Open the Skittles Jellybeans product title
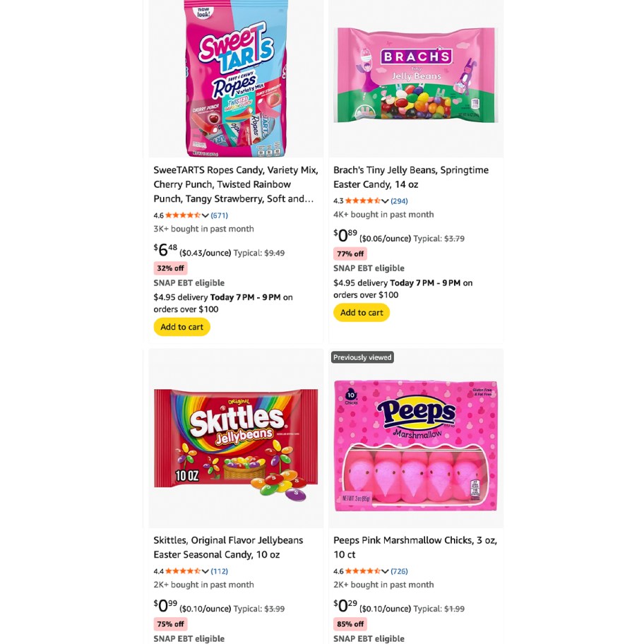The height and width of the screenshot is (644, 644). (227, 547)
